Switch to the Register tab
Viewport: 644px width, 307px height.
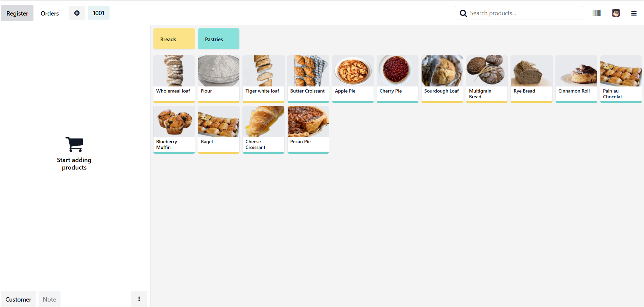(x=17, y=14)
